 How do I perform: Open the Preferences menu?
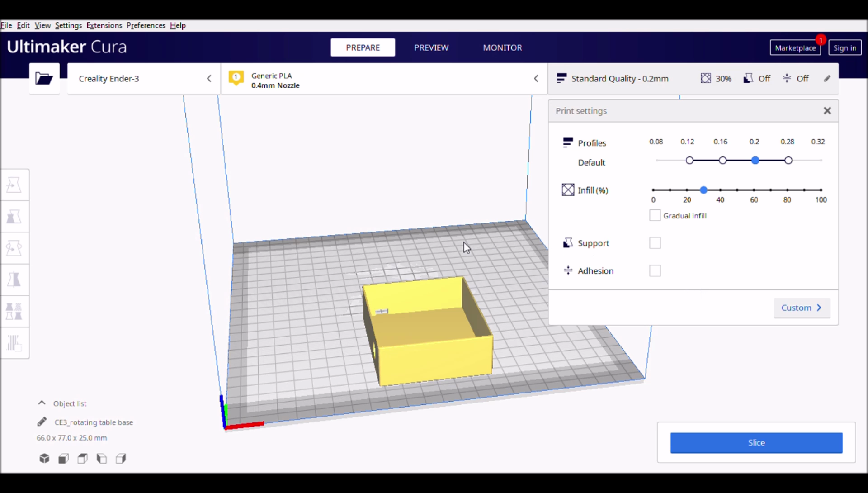146,25
